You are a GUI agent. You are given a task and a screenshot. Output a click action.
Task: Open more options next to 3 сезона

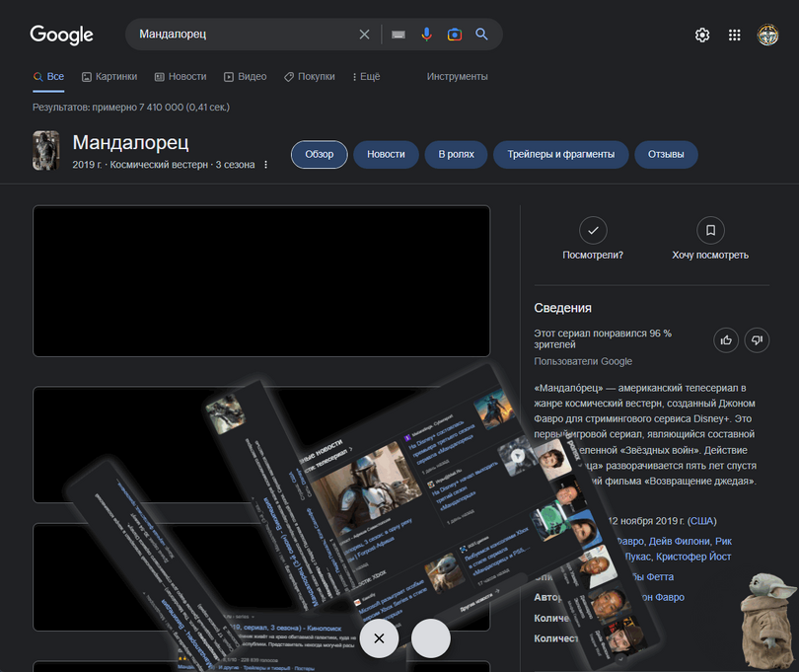click(x=265, y=165)
